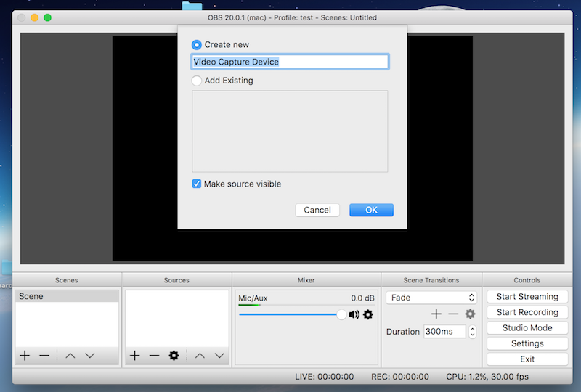Viewport: 581px width, 392px height.
Task: Mute the Mic/Aux speaker icon
Action: coord(354,314)
